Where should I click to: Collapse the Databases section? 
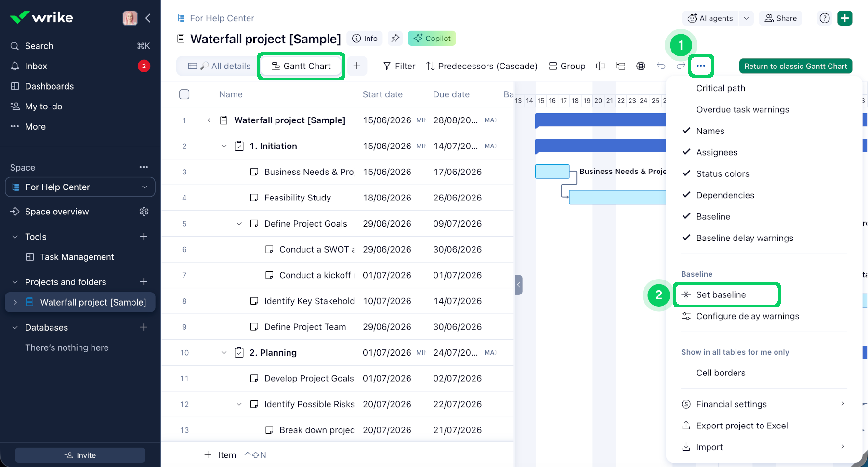point(15,327)
